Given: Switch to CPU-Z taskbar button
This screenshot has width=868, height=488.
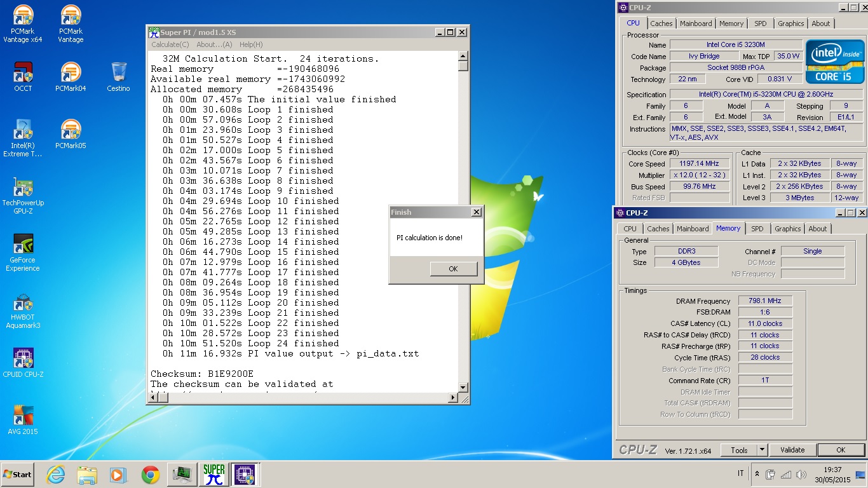Looking at the screenshot, I should (x=245, y=475).
